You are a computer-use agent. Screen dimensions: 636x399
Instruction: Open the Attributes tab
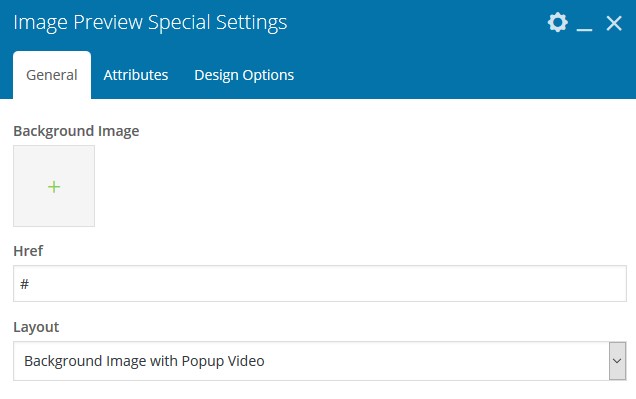pos(136,75)
